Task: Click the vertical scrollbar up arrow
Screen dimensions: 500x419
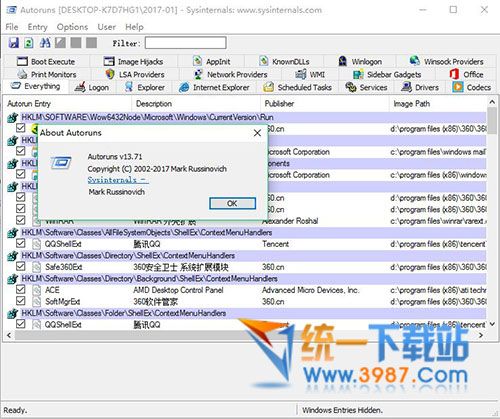Action: coord(492,101)
